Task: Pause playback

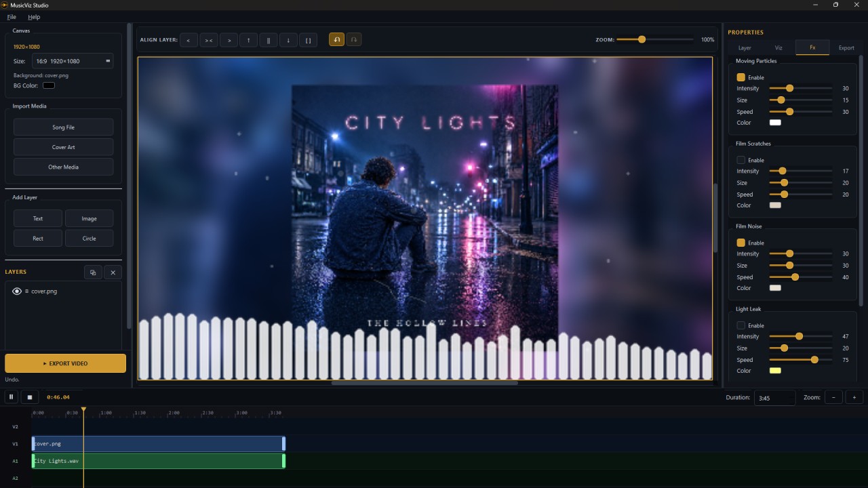Action: 12,397
